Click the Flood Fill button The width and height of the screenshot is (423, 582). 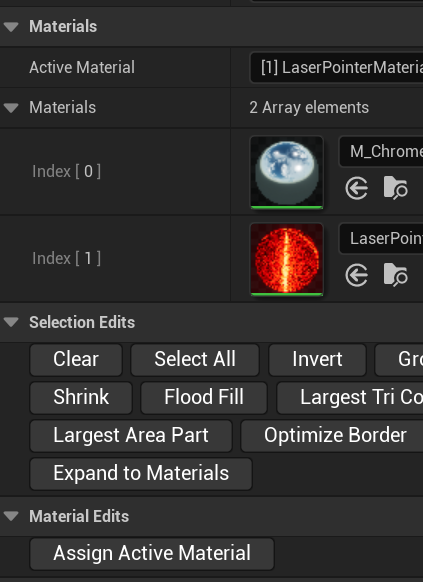[204, 398]
